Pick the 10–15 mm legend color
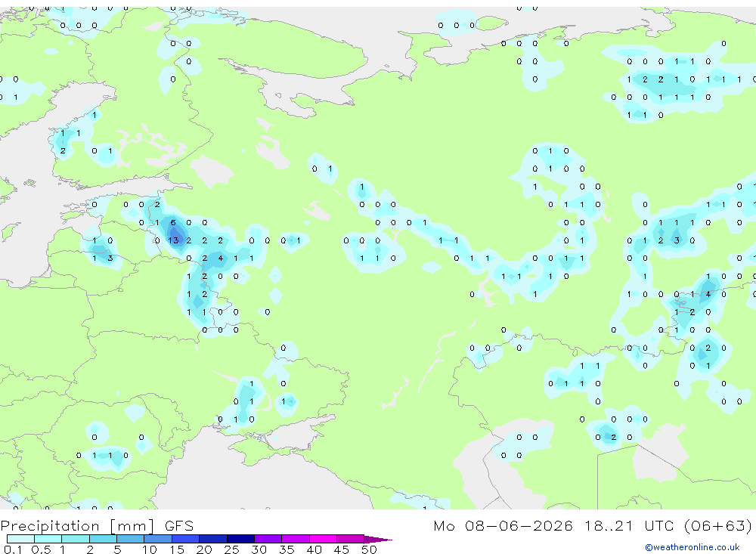 158,539
